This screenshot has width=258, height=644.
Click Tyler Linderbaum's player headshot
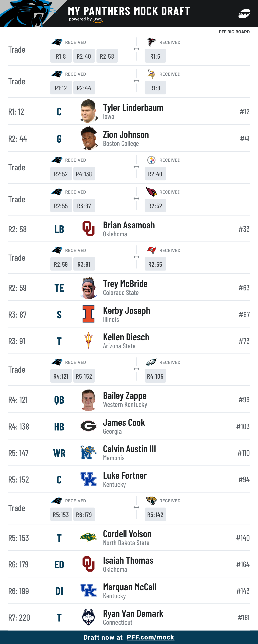88,111
